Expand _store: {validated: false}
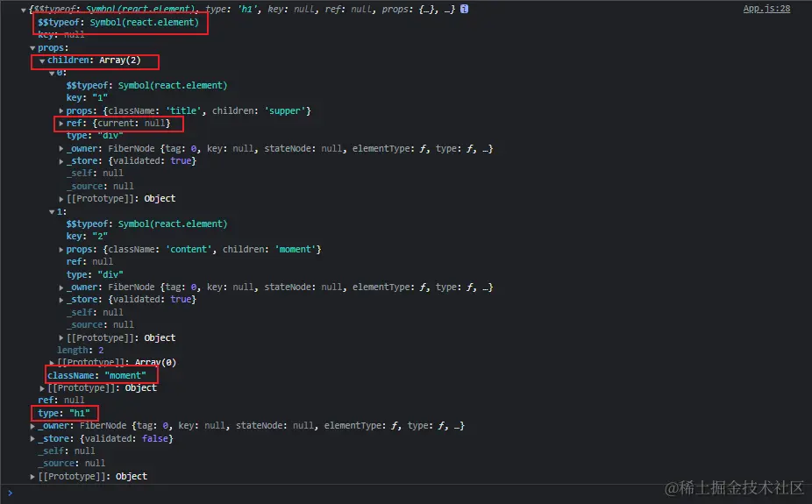Viewport: 812px width, 504px height. pos(32,439)
